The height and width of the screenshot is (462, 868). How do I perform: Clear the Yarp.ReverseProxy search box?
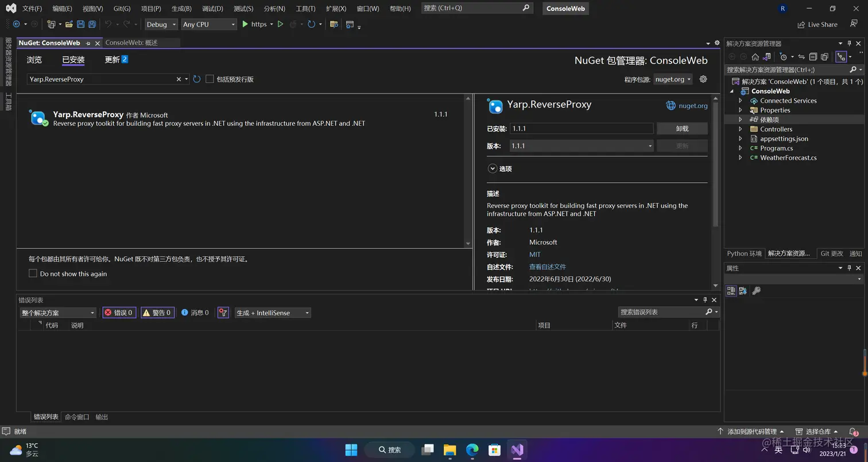point(179,79)
